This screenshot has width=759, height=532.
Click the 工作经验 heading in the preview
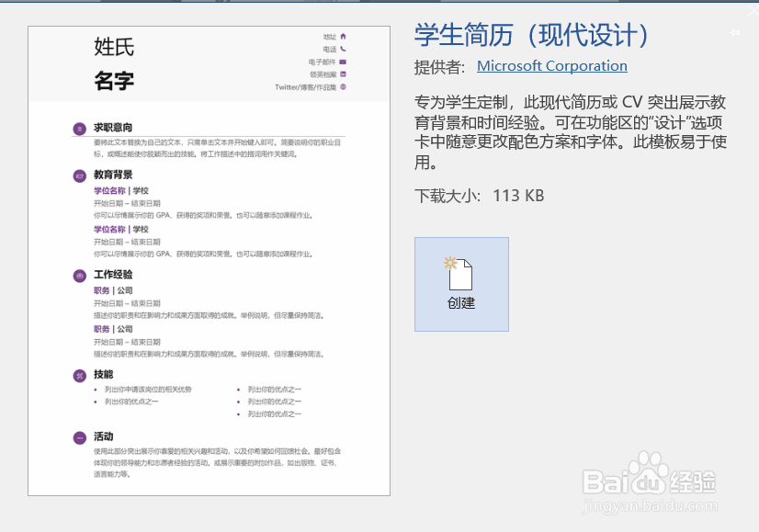[113, 275]
